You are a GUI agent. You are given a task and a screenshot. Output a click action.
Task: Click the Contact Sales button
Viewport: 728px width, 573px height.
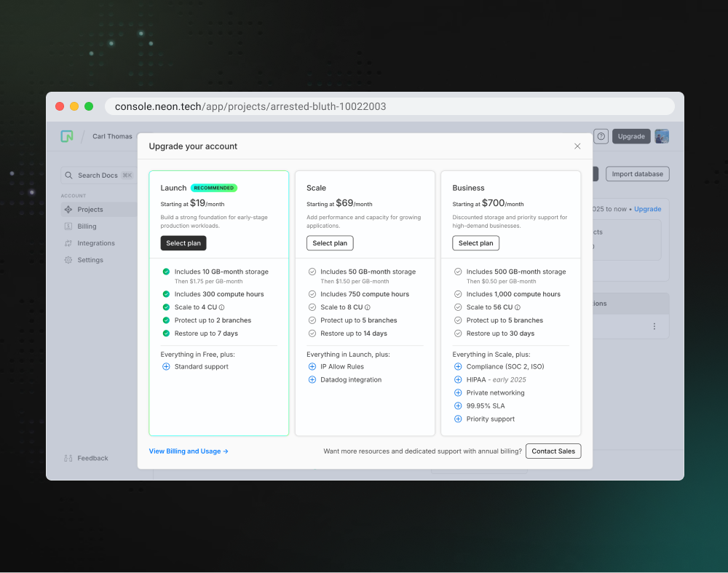pos(553,451)
